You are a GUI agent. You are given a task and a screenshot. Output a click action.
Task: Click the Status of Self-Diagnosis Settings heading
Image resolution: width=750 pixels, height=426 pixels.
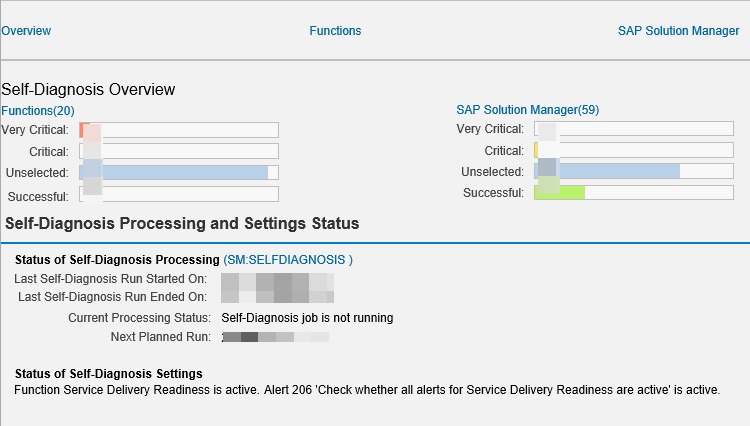(109, 373)
